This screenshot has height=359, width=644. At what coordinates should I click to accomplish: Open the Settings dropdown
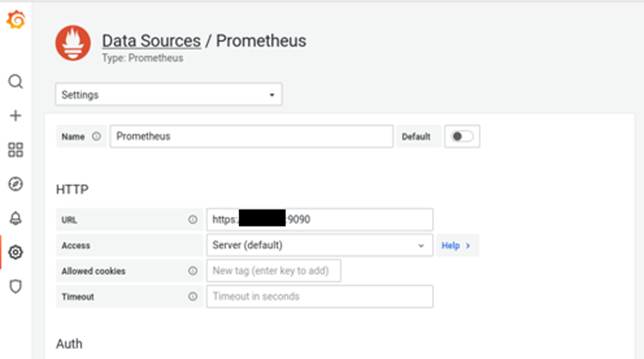point(168,95)
